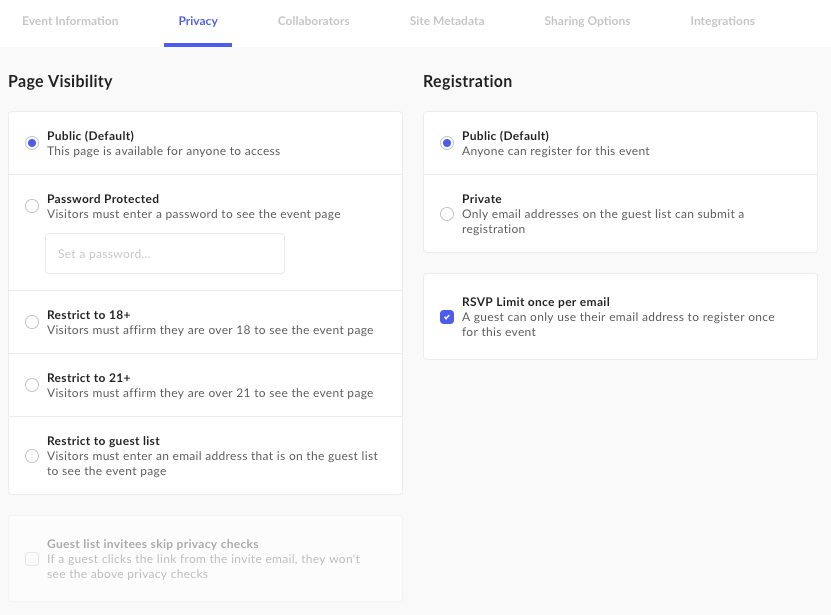Click the RSVP Limit once per email label
This screenshot has height=615, width=831.
coord(536,302)
